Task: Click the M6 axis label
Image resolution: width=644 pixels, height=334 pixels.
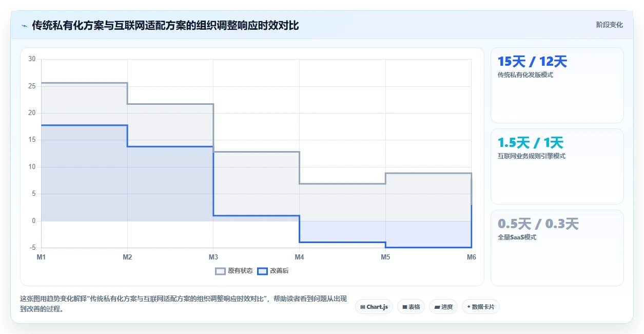Action: 471,257
